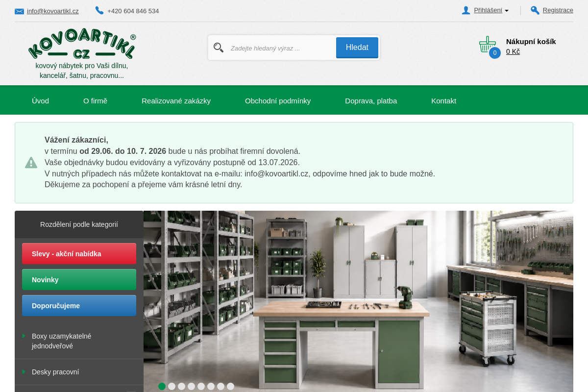Open the O firmě menu item

click(x=95, y=100)
